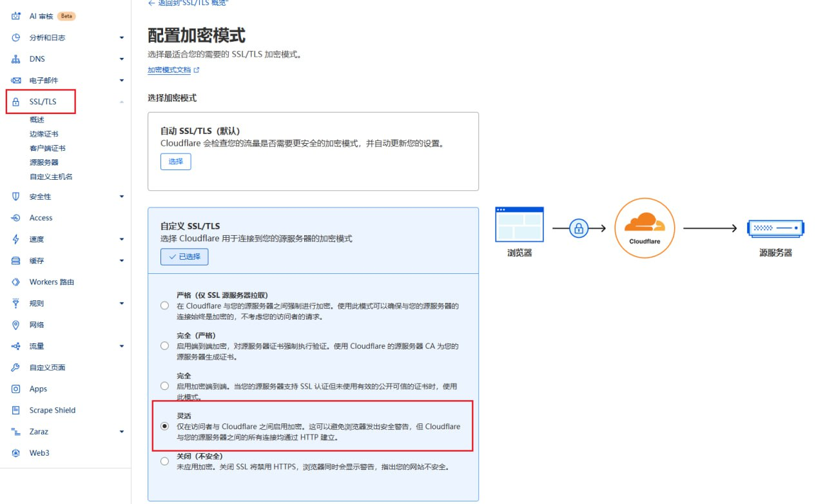The height and width of the screenshot is (504, 825).
Task: Open the Web3 menu label
Action: tap(39, 452)
